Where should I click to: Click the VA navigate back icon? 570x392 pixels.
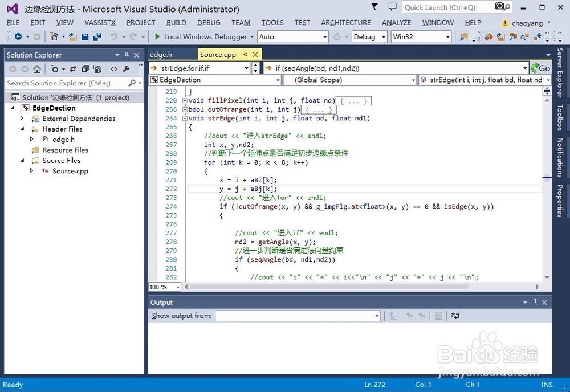[537, 36]
